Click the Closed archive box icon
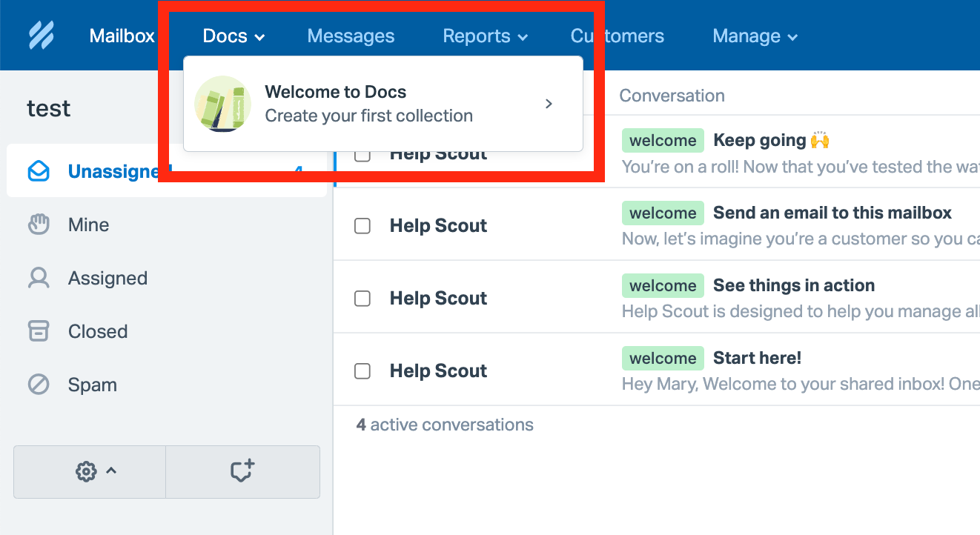The width and height of the screenshot is (980, 535). tap(39, 331)
